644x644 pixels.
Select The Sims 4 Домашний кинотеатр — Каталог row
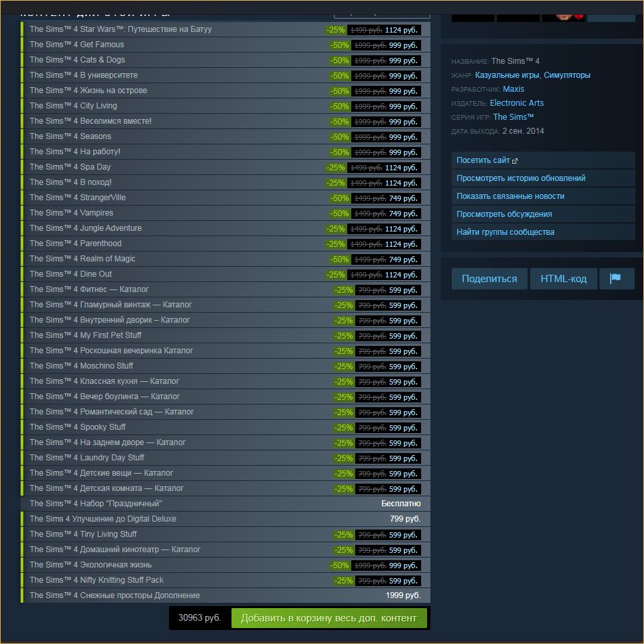226,550
